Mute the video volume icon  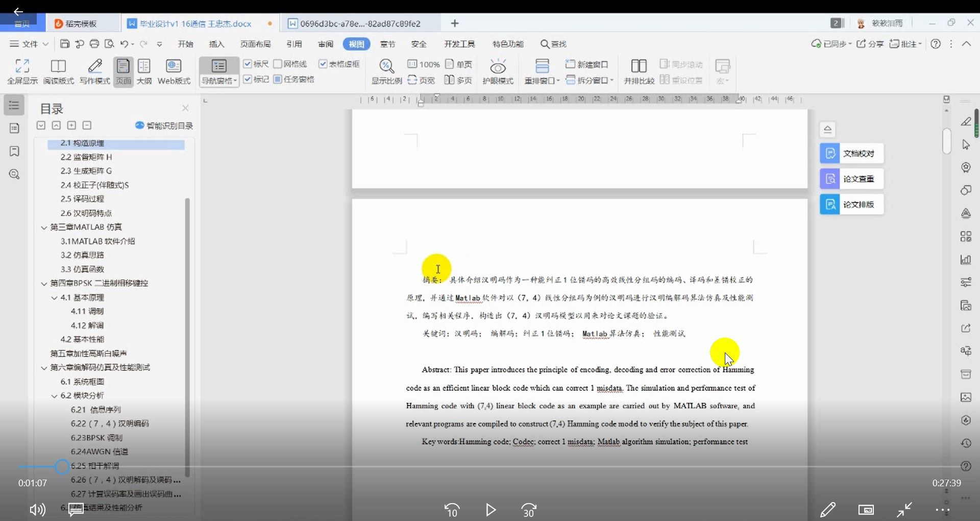[x=37, y=509]
